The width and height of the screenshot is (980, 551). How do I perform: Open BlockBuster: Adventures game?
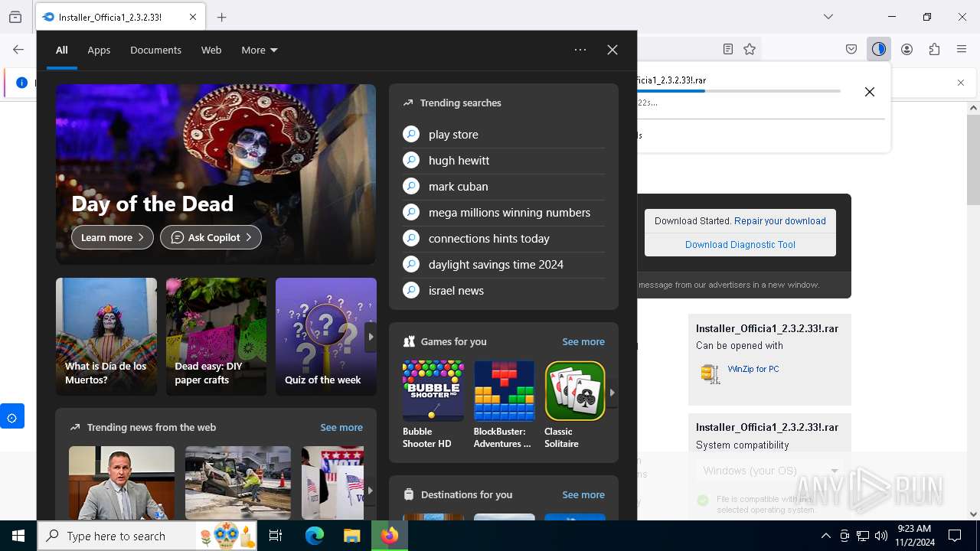click(x=504, y=405)
